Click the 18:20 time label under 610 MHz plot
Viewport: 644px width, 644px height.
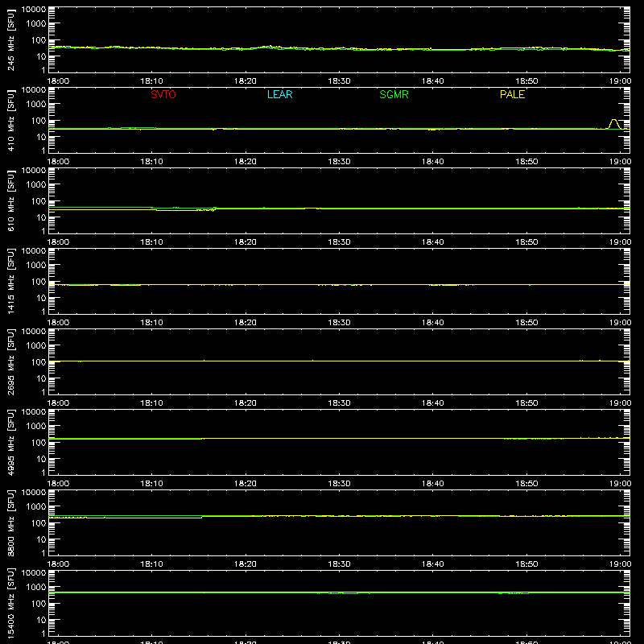pos(246,242)
